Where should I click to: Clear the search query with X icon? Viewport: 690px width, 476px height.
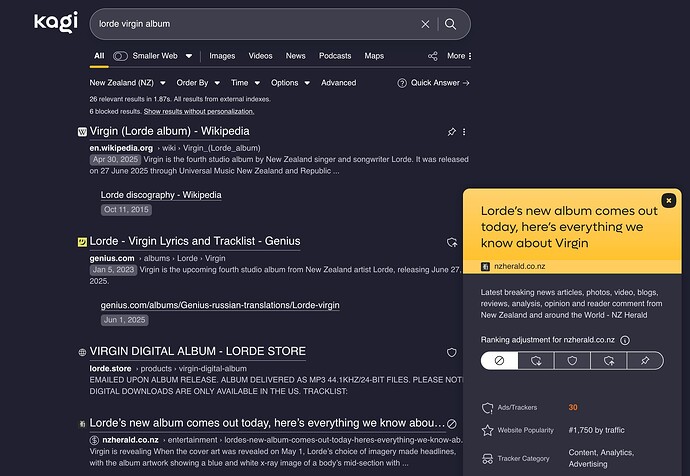pos(425,24)
